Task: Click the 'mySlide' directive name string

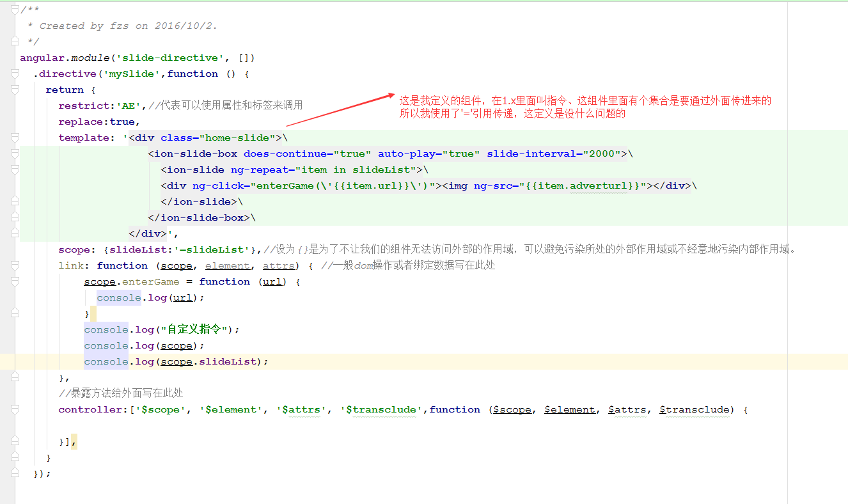Action: [132, 74]
